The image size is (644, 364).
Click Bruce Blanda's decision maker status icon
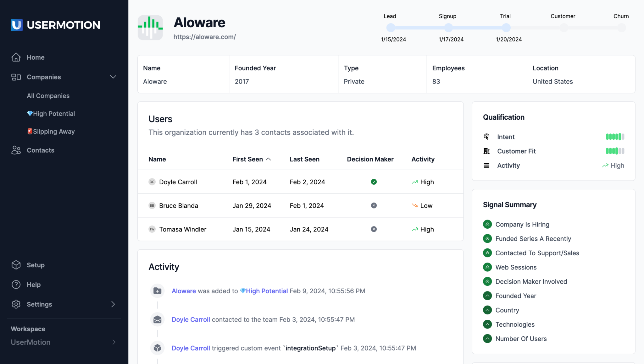[374, 205]
